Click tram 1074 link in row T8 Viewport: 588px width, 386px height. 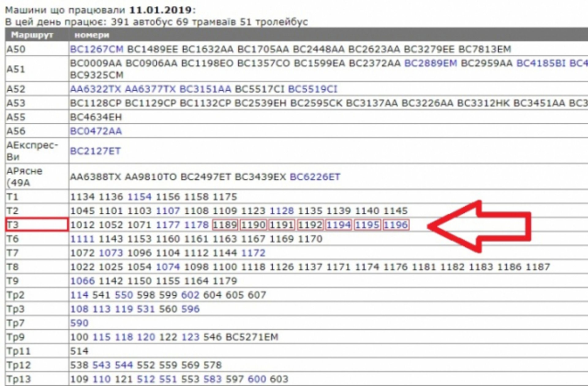pyautogui.click(x=168, y=267)
